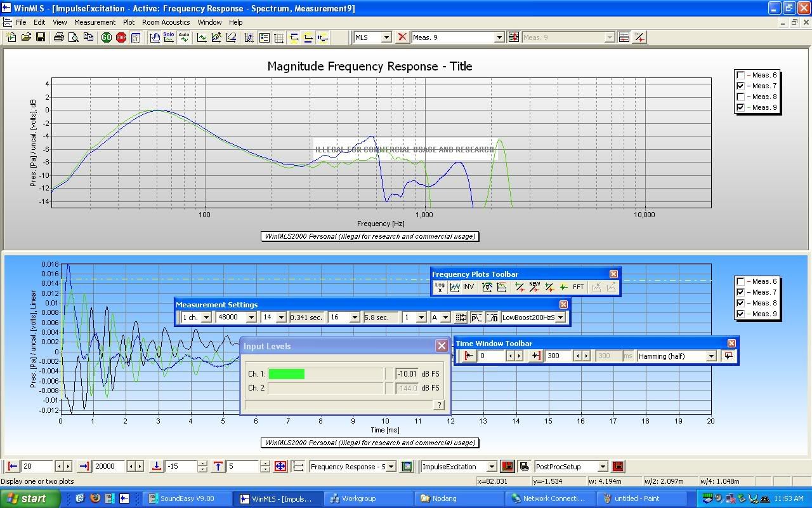This screenshot has height=508, width=812.
Task: Print using the printer icon
Action: click(x=59, y=37)
